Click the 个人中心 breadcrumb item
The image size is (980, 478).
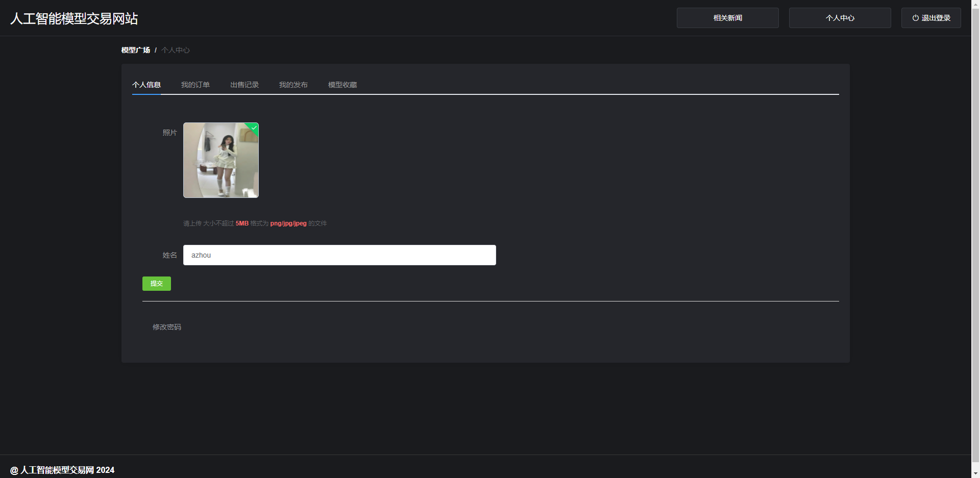pos(176,50)
